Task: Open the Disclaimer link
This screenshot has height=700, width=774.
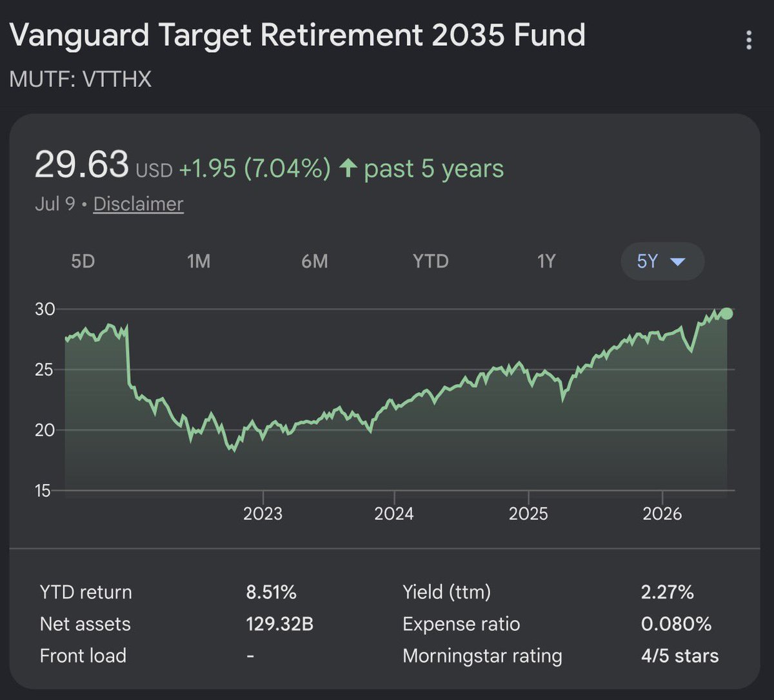Action: click(x=138, y=204)
